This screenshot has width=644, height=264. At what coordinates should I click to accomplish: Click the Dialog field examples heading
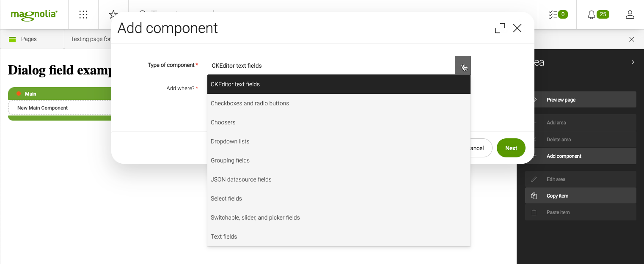60,70
